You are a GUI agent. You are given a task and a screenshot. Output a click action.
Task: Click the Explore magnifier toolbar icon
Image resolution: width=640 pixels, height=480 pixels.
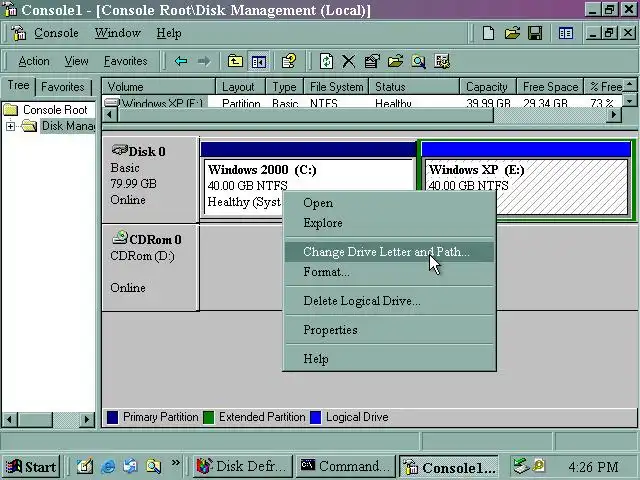tap(418, 61)
